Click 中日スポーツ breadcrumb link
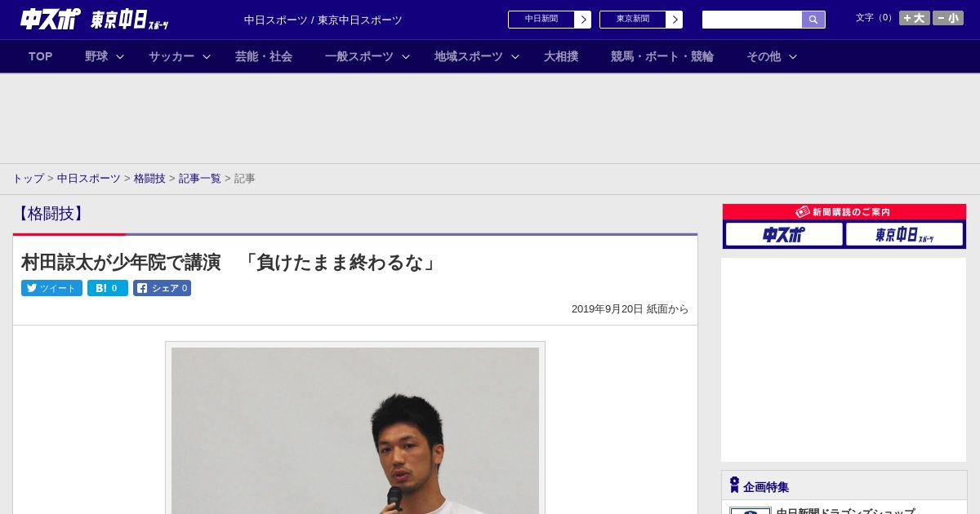 pos(89,178)
